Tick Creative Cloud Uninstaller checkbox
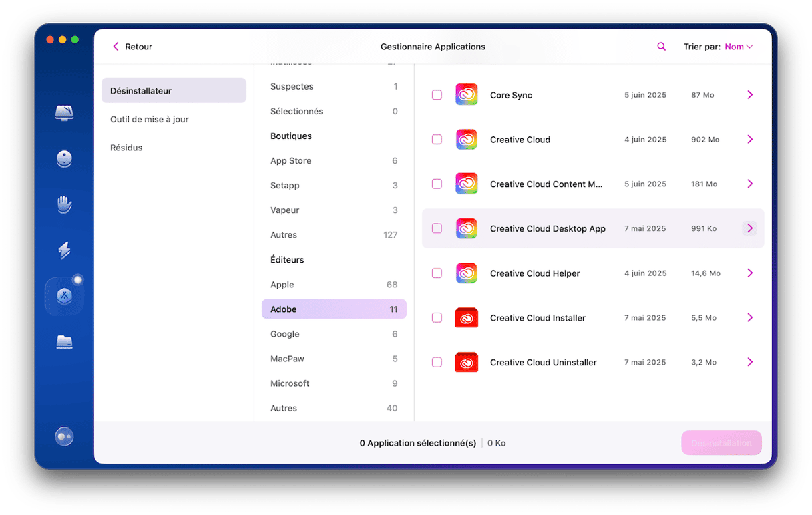 [437, 362]
